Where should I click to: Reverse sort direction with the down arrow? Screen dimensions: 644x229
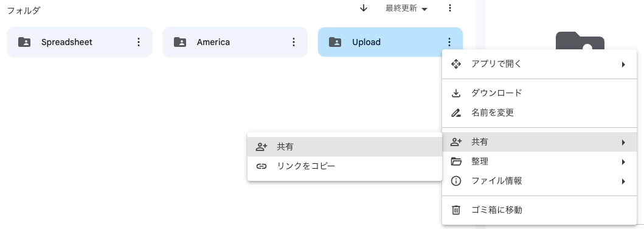[x=363, y=9]
